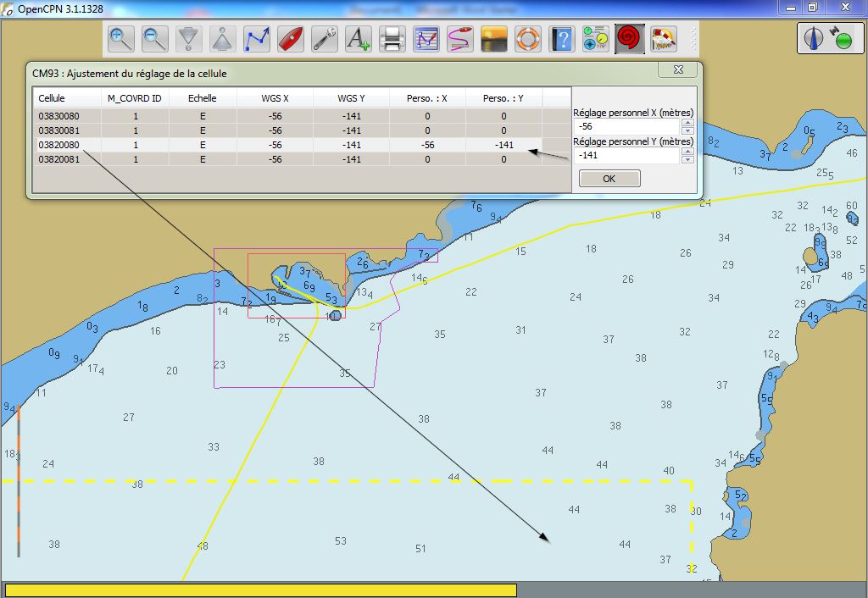Increase Réglage personnel X value
This screenshot has height=598, width=868.
(687, 123)
